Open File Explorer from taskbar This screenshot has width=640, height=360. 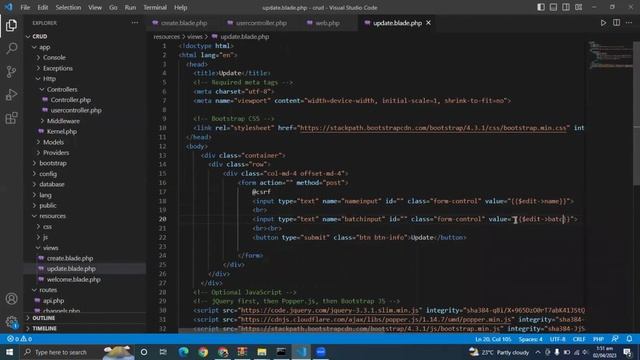[262, 352]
